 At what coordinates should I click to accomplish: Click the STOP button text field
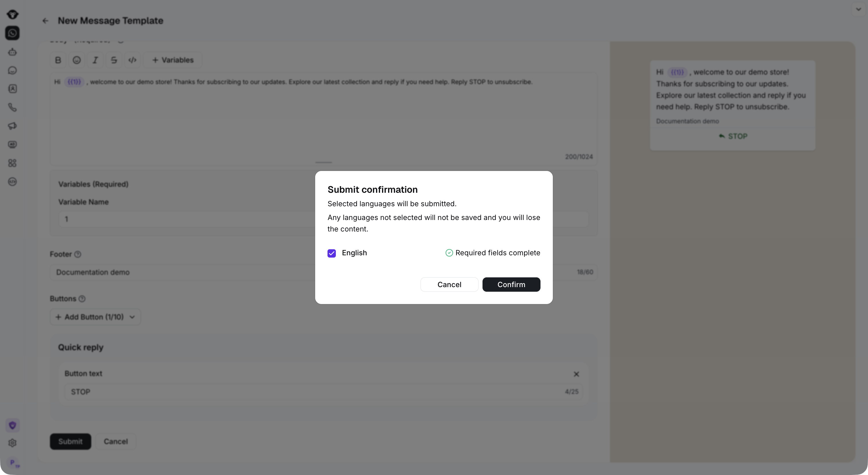point(323,392)
